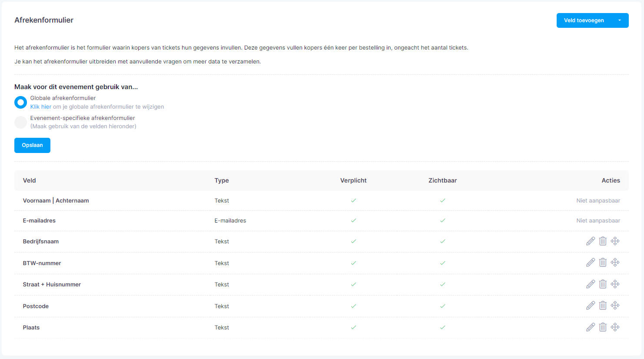644x359 pixels.
Task: Click the Type cell 'E-mailadres'
Action: pyautogui.click(x=230, y=220)
